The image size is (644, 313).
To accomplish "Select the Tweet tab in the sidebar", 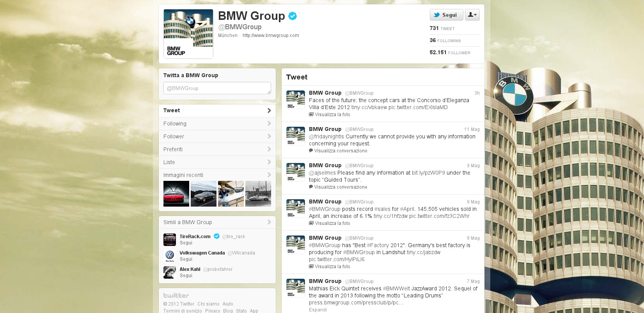I will [x=217, y=111].
